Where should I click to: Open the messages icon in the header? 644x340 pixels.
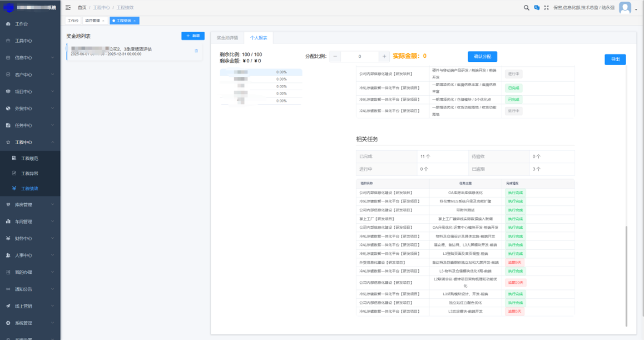(536, 8)
